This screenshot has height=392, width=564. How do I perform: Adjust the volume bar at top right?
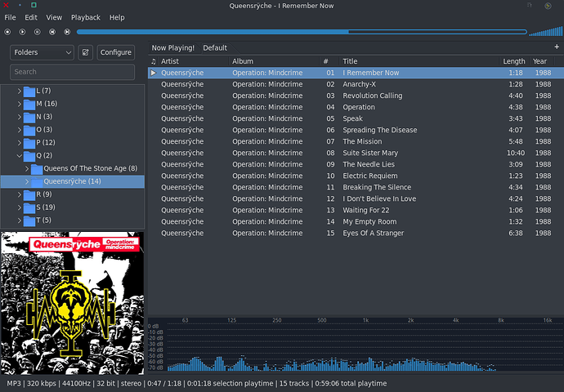[544, 32]
